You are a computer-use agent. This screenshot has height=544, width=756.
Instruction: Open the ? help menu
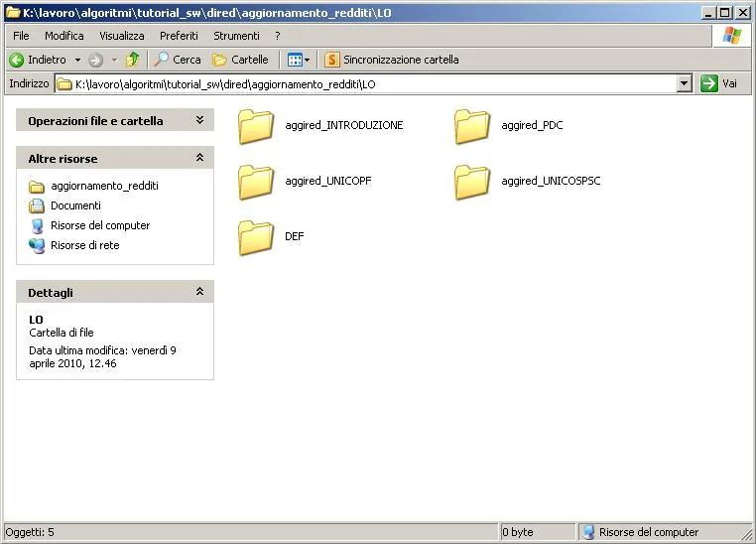point(277,36)
